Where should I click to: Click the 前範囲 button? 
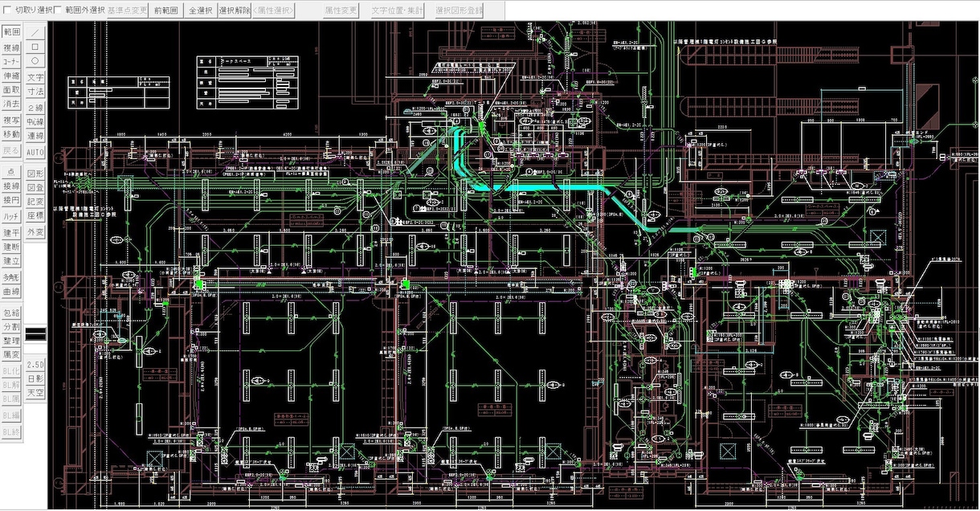click(x=166, y=10)
